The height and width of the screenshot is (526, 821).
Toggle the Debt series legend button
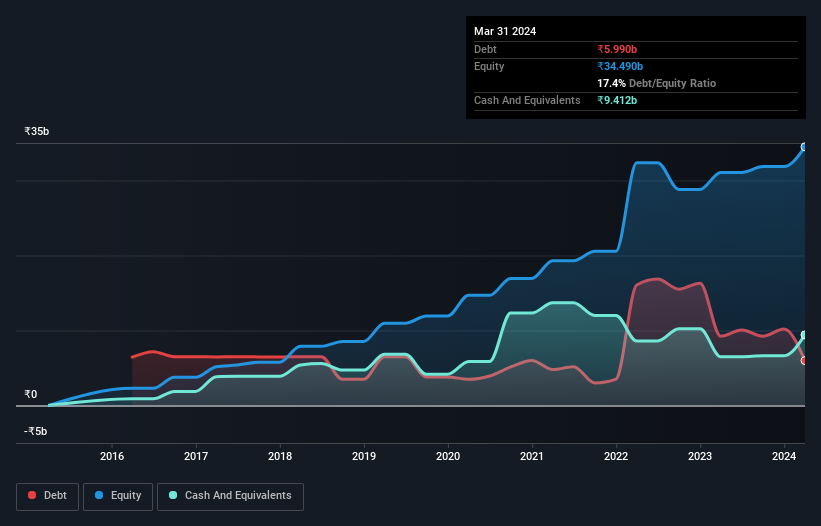tap(48, 496)
